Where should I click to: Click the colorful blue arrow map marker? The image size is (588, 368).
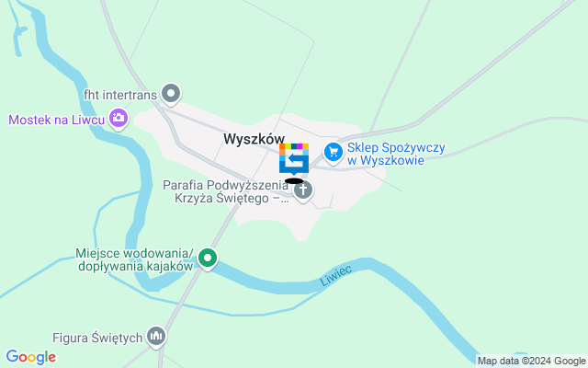coord(294,159)
